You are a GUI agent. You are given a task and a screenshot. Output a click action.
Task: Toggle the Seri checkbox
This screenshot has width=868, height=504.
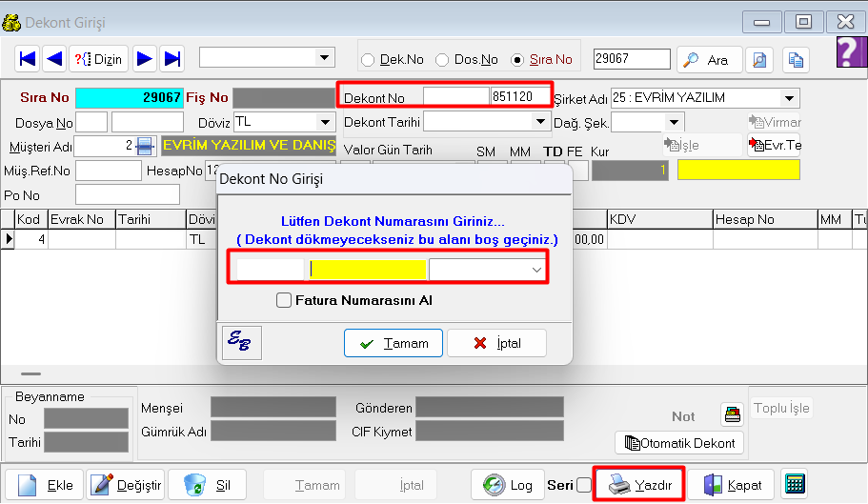click(584, 485)
